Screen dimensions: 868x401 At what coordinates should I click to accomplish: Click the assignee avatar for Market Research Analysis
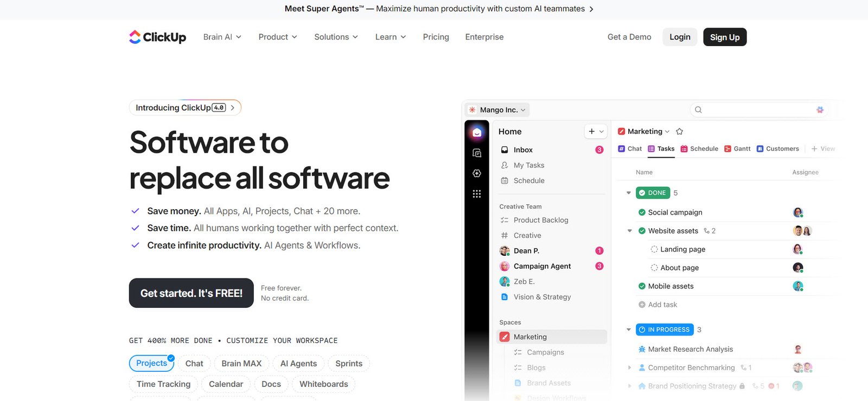798,349
